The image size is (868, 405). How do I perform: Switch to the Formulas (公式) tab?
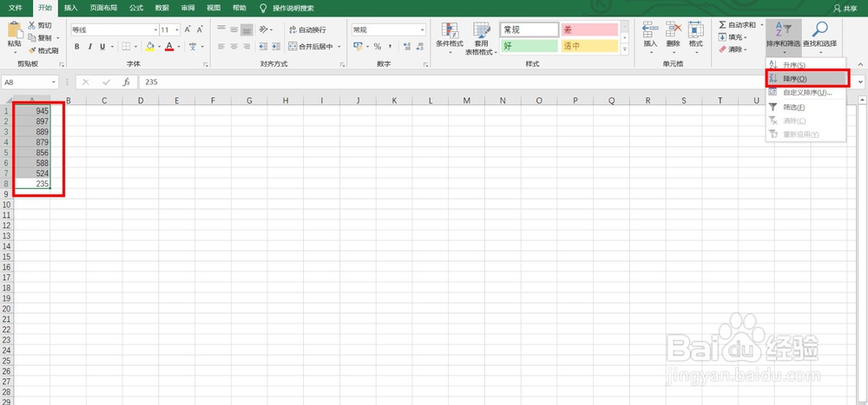coord(136,8)
